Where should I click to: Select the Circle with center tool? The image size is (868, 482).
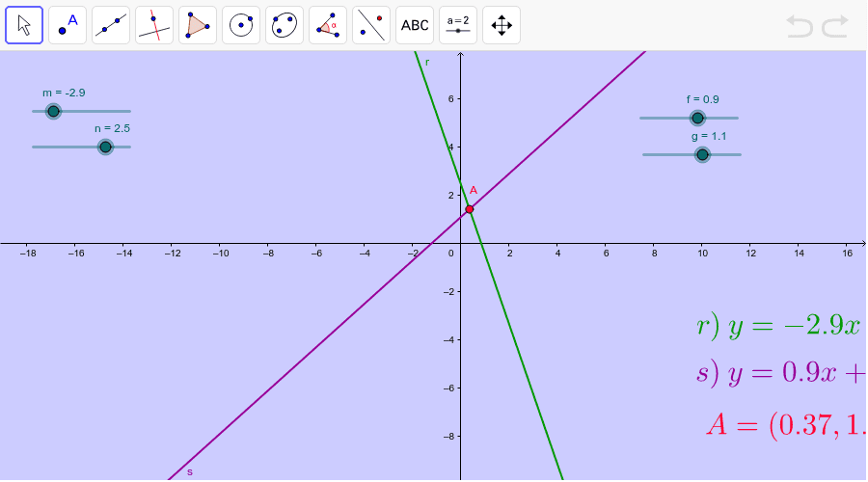coord(241,25)
